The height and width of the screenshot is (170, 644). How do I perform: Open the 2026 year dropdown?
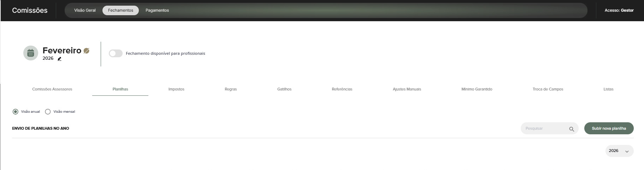619,151
